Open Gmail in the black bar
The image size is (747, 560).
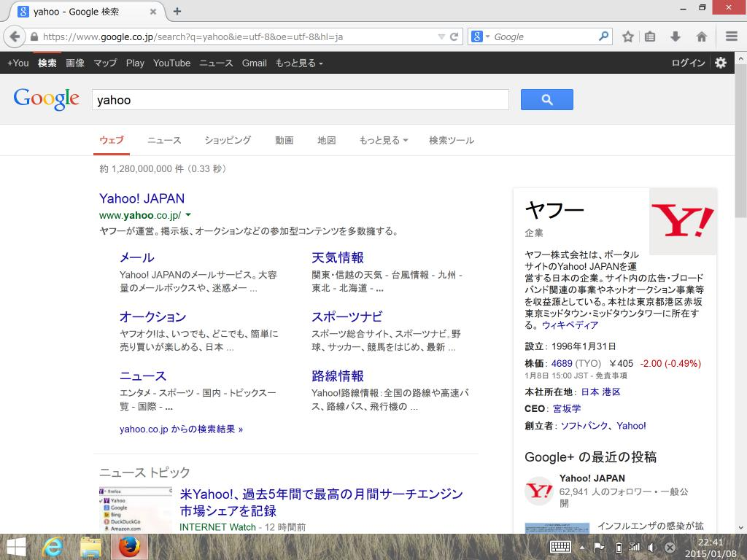point(254,63)
